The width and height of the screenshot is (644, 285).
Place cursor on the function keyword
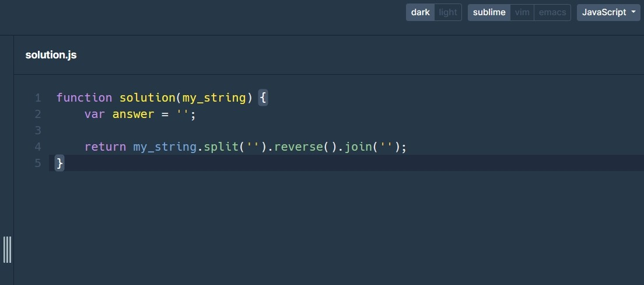(x=84, y=98)
